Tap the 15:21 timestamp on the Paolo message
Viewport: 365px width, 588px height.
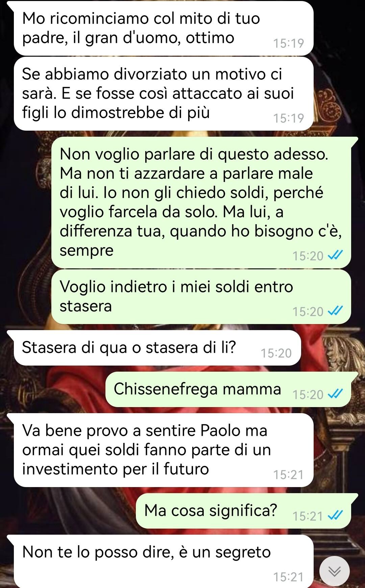click(x=289, y=475)
